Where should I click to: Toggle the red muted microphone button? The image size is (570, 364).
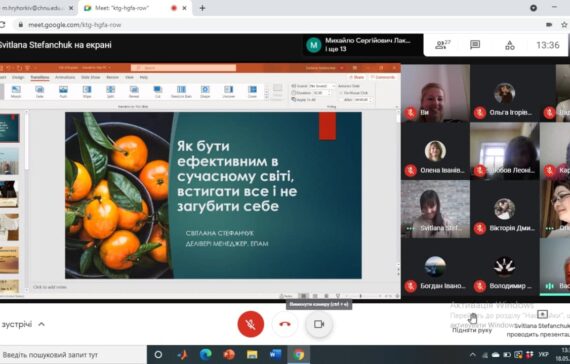[250, 324]
